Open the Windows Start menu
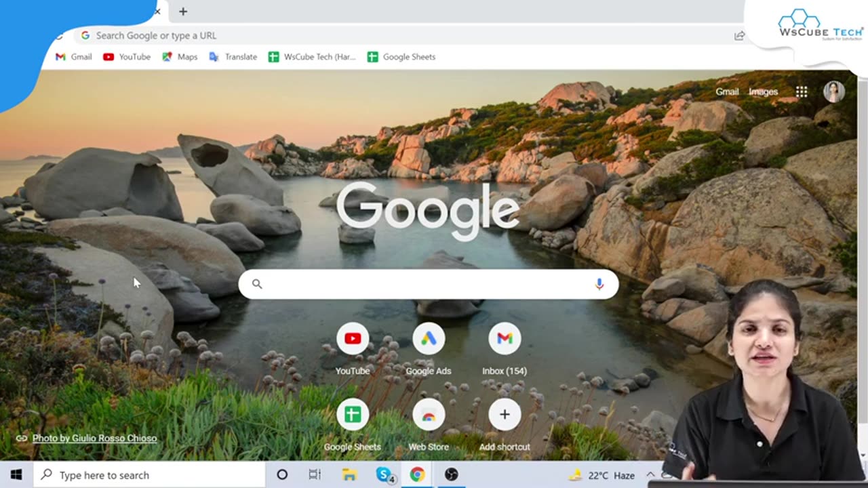868x488 pixels. click(16, 475)
